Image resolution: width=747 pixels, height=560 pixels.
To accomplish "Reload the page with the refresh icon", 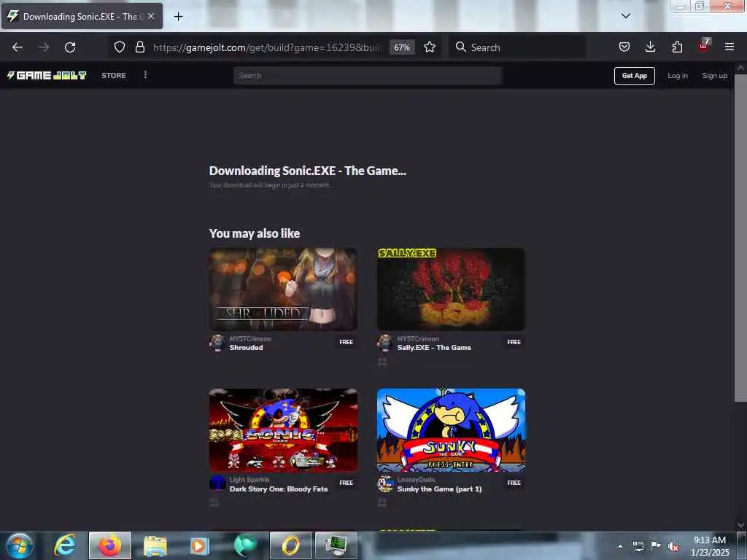I will (x=70, y=47).
